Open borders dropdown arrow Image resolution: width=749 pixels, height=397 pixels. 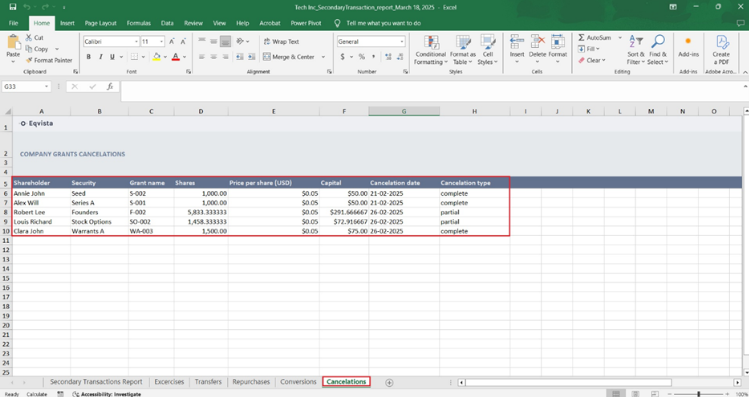143,57
